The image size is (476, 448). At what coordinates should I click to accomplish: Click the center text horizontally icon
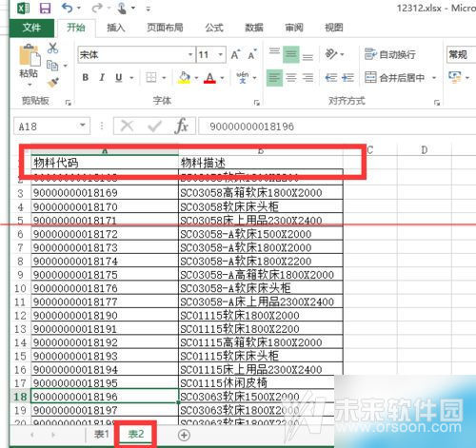click(x=291, y=77)
